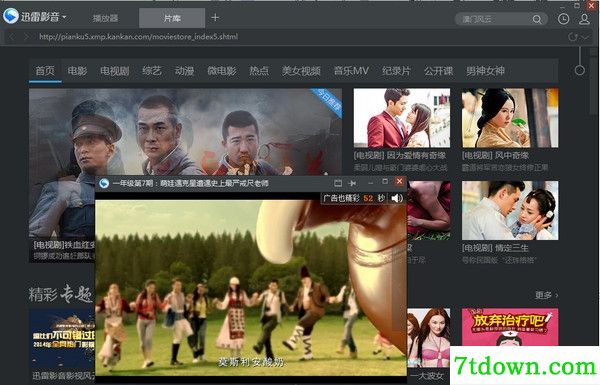Image resolution: width=600 pixels, height=385 pixels.
Task: Click 更多 to see more topics
Action: (x=546, y=295)
